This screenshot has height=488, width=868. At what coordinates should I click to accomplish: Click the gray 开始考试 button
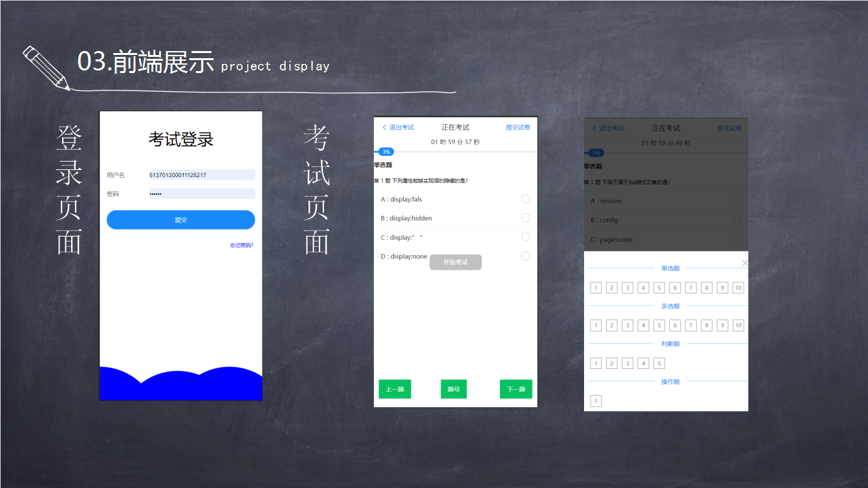tap(455, 262)
